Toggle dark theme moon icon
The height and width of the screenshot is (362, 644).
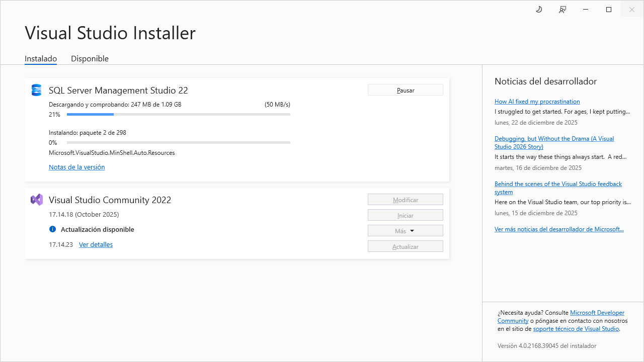click(539, 10)
